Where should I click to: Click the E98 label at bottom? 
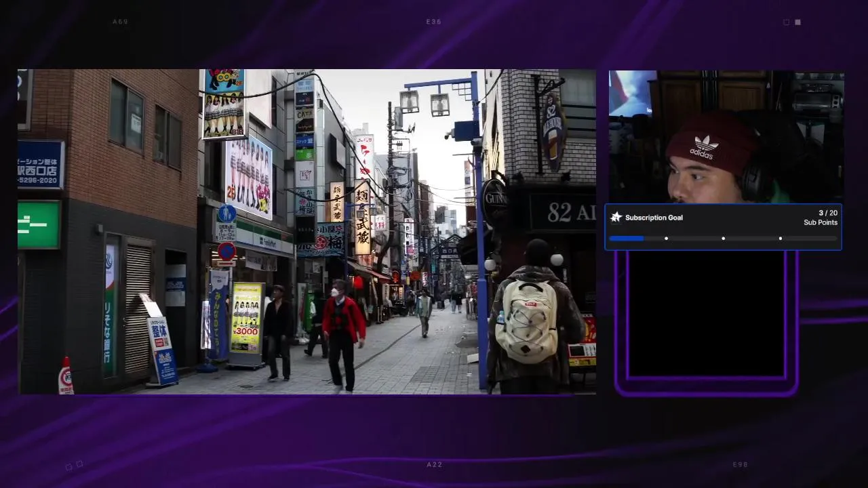[741, 464]
